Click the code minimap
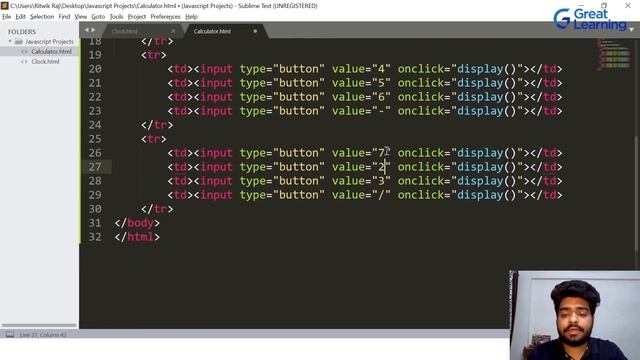Image resolution: width=640 pixels, height=360 pixels. tap(614, 55)
